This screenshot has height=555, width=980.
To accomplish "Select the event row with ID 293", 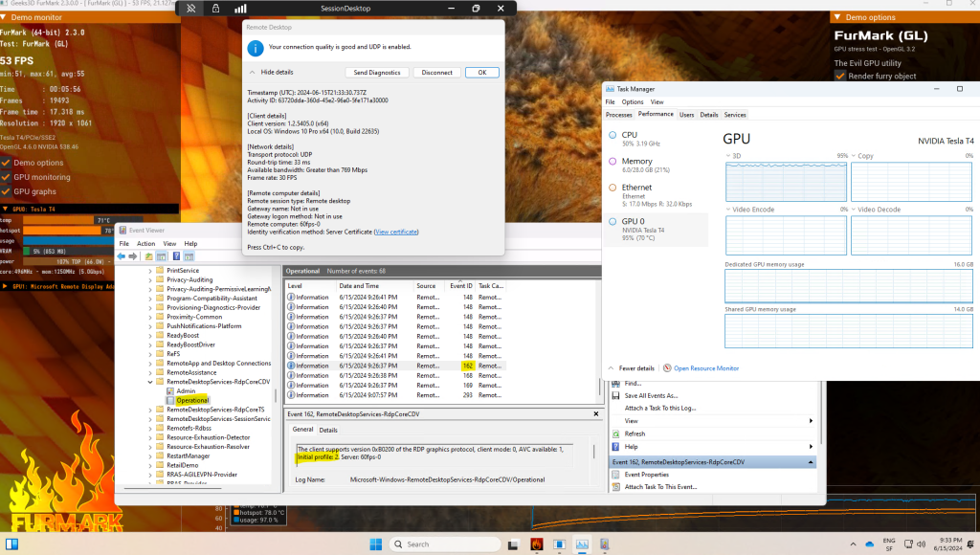I will click(x=395, y=395).
